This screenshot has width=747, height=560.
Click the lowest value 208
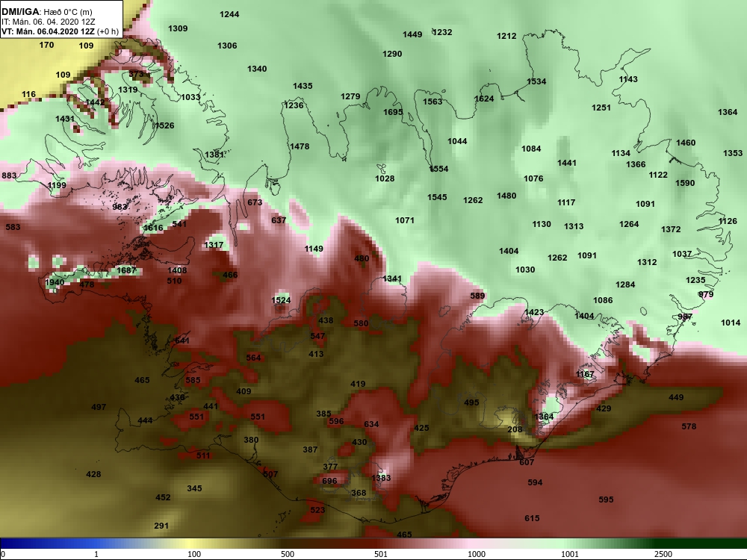point(515,429)
